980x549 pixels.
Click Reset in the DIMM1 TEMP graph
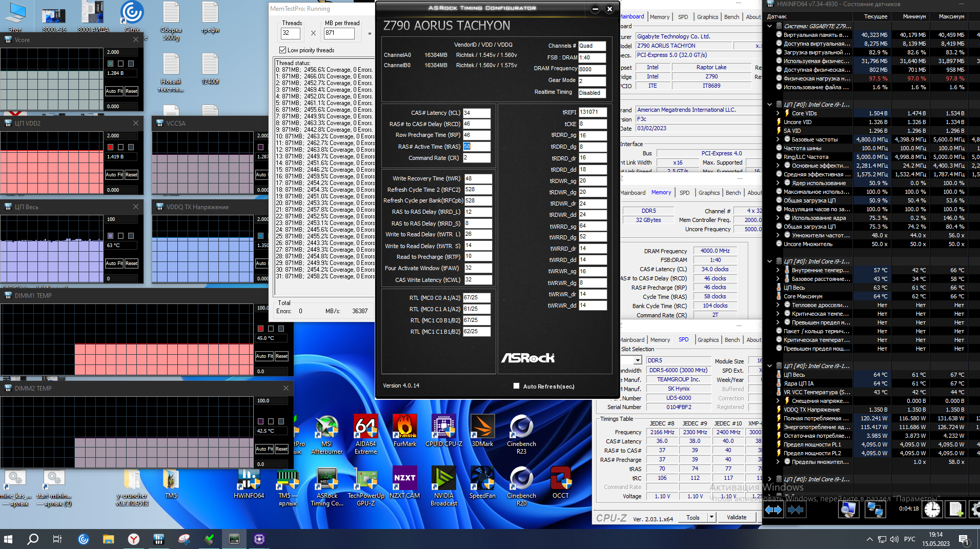281,356
